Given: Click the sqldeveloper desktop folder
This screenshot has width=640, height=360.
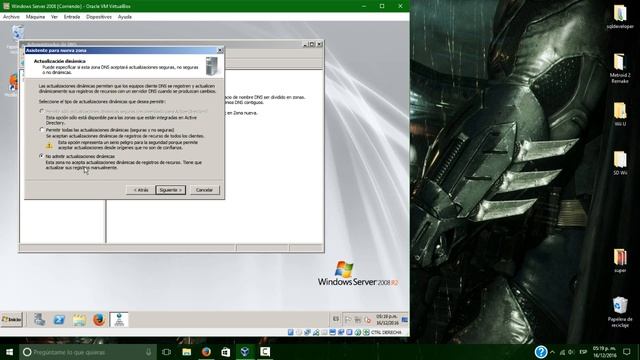Looking at the screenshot, I should click(620, 17).
